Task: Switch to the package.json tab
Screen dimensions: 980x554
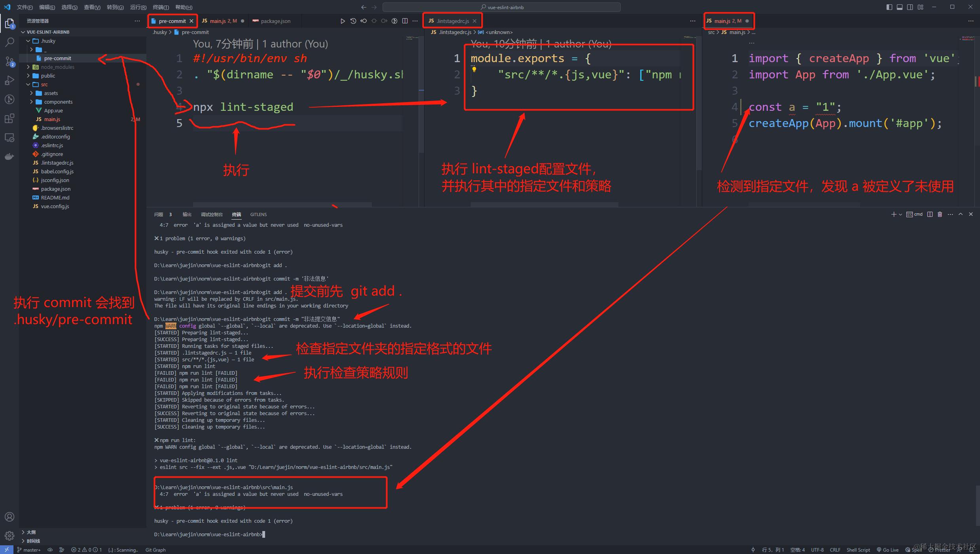Action: pyautogui.click(x=275, y=21)
